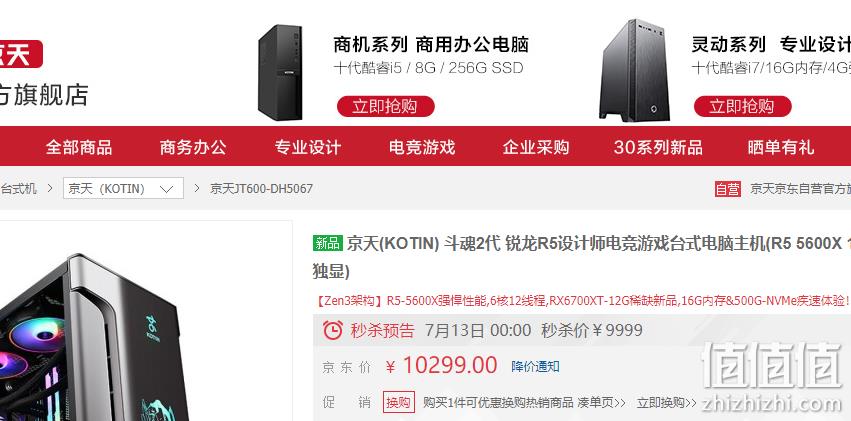
Task: Click breadcrumb arrow before 京天JT600-DH5067
Action: tap(197, 188)
